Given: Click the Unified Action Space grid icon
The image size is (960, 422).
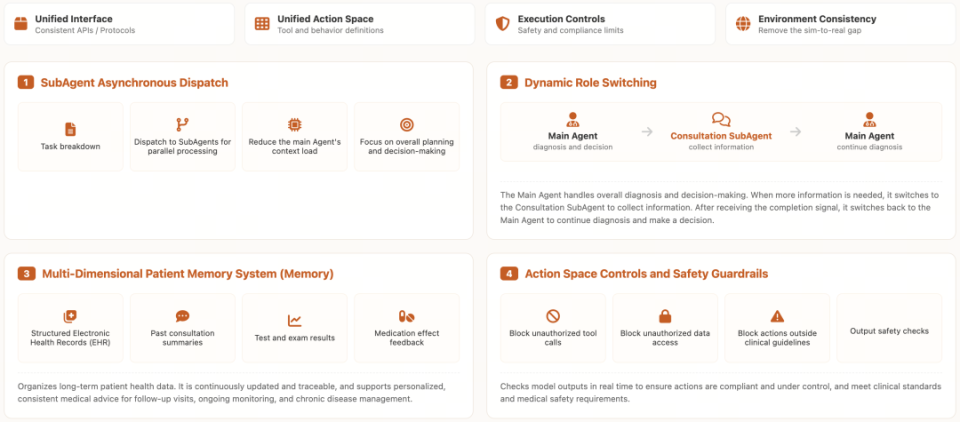Looking at the screenshot, I should 262,24.
